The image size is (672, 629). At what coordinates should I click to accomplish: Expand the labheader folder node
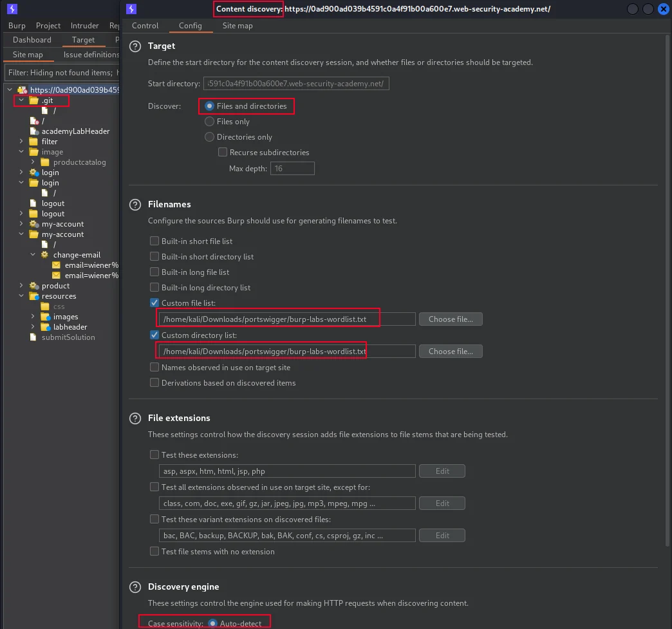click(x=33, y=326)
